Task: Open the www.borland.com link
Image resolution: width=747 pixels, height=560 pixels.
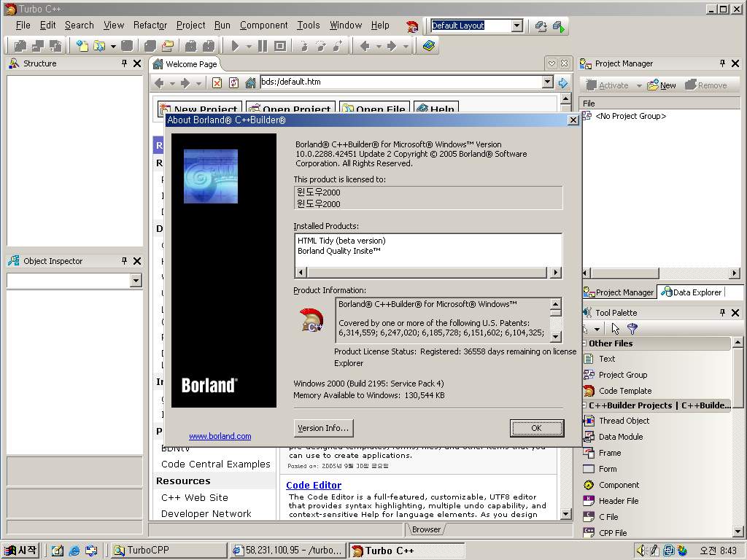Action: [220, 436]
